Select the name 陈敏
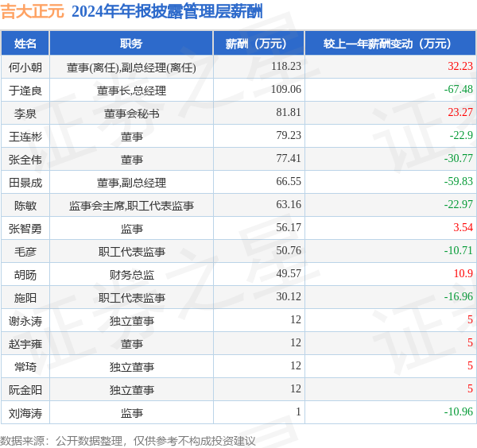 [x=25, y=206]
